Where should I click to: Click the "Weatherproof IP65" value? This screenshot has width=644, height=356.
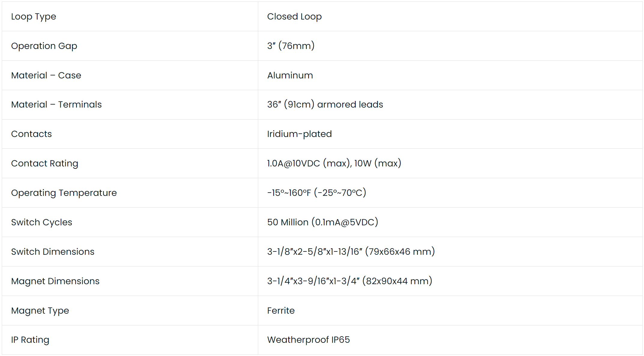(308, 340)
